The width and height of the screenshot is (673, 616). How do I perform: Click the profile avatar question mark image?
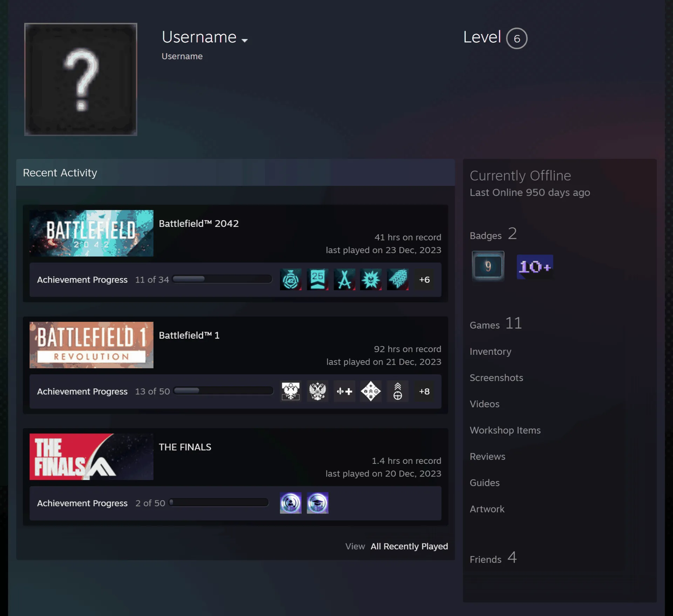[81, 79]
